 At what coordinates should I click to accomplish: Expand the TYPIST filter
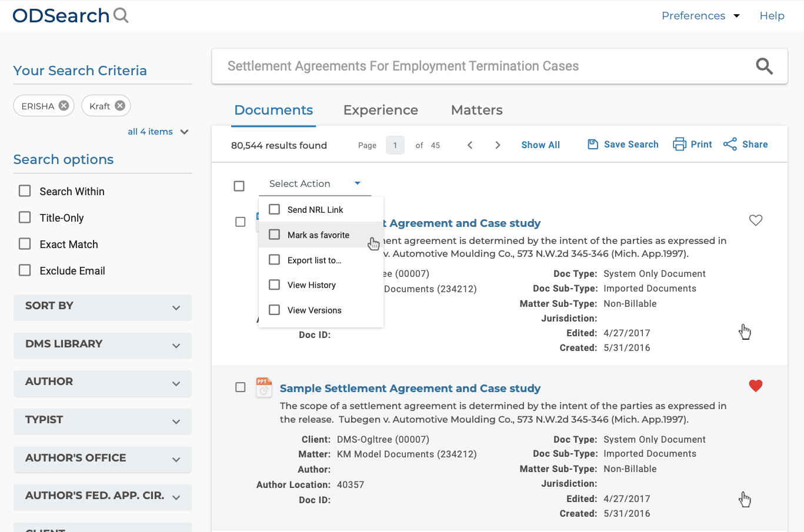(102, 421)
